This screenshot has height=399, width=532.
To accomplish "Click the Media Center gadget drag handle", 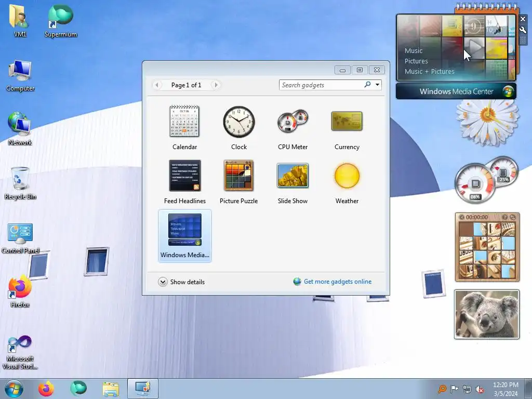I will coord(523,40).
